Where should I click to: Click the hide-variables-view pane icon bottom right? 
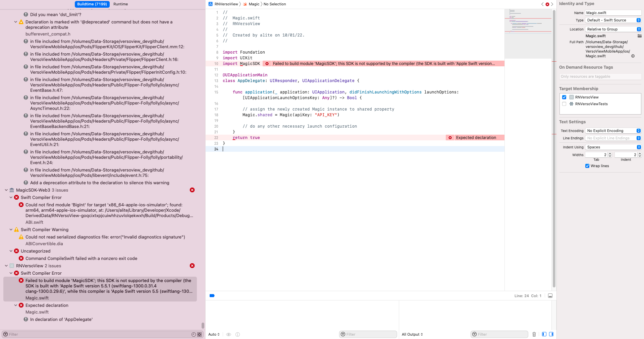544,334
